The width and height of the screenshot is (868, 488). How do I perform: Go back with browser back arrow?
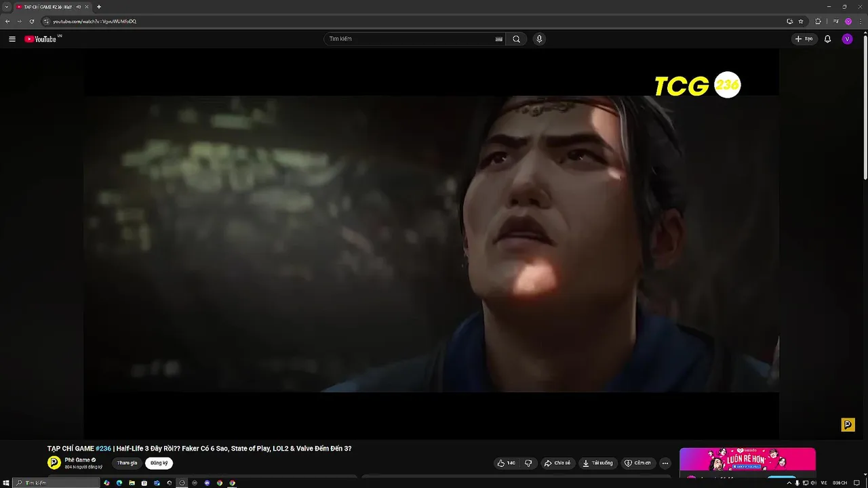[7, 21]
